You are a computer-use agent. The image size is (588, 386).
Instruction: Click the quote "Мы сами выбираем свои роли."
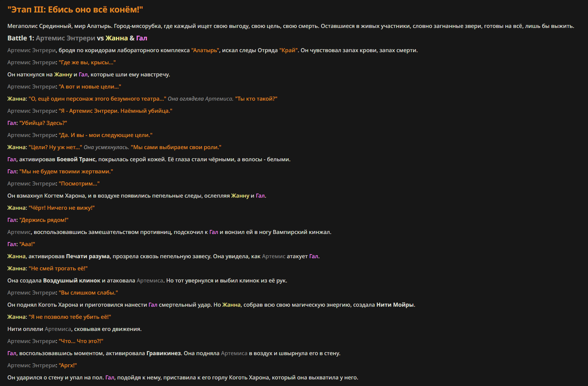176,147
